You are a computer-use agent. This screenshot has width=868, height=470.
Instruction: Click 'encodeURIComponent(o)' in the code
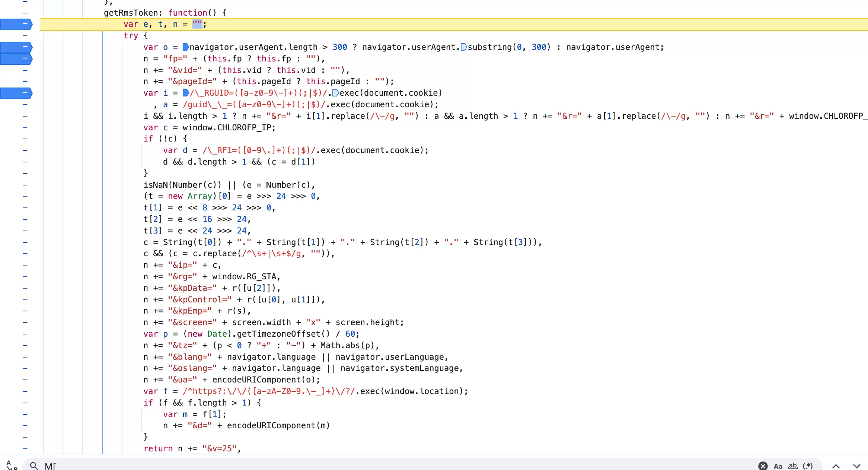coord(264,380)
